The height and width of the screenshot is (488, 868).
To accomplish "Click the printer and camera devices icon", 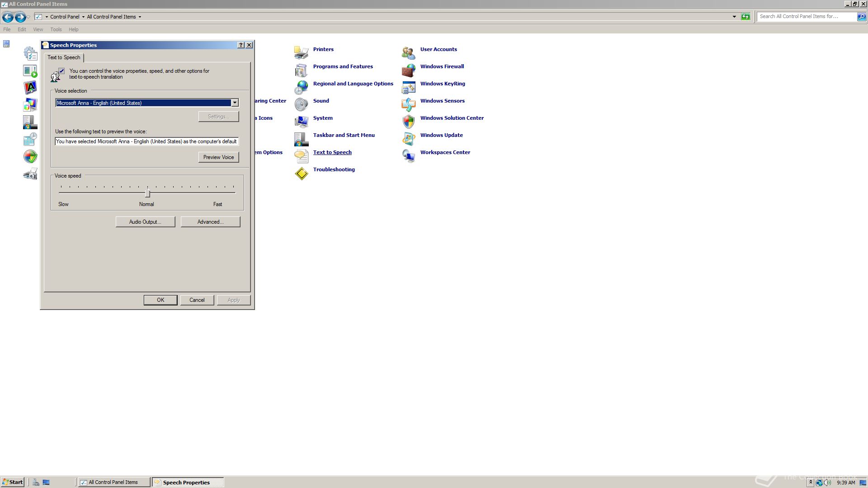I will 30,174.
